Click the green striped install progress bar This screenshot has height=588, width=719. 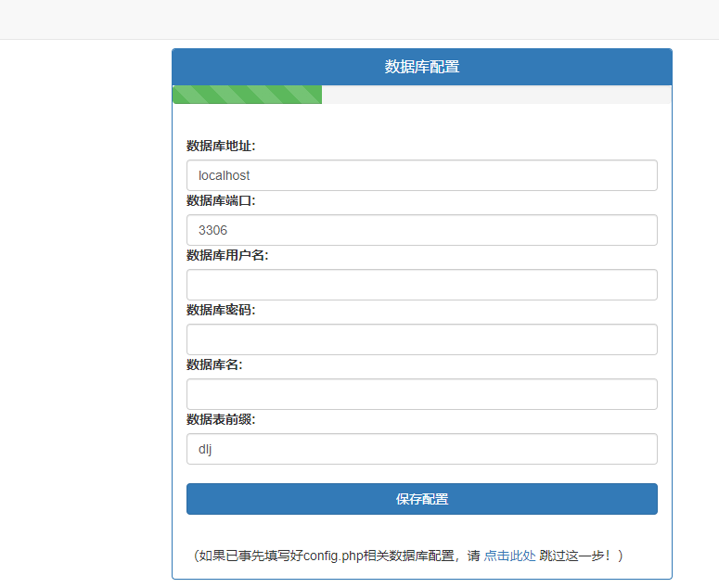coord(247,95)
